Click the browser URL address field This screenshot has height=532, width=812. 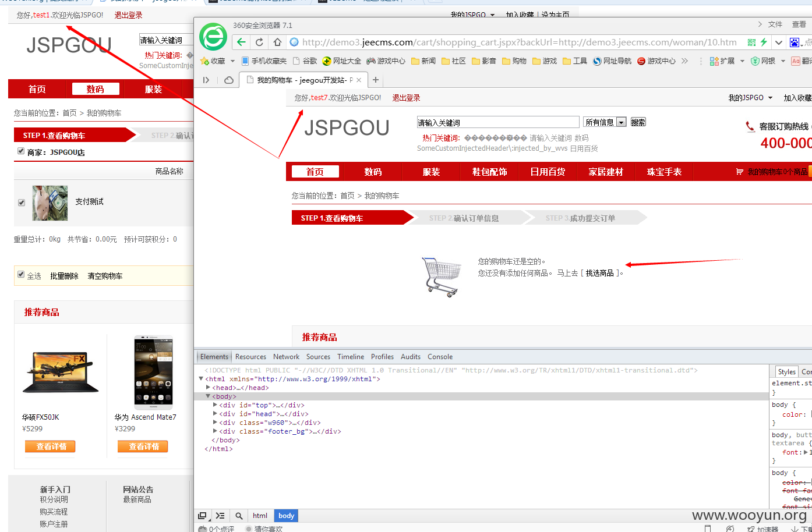coord(518,42)
